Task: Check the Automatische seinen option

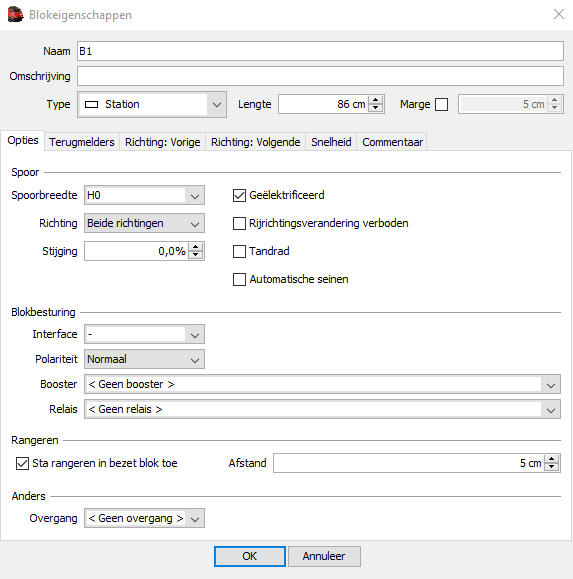Action: 239,280
